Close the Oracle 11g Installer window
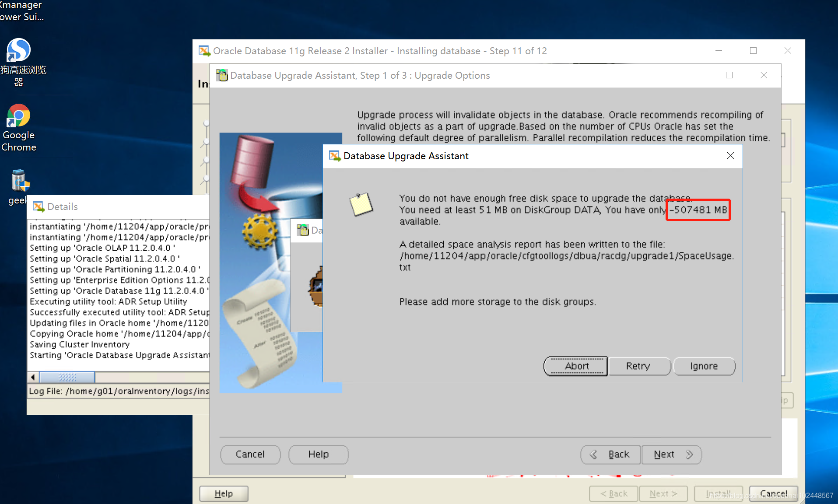Viewport: 838px width, 504px height. [x=788, y=51]
